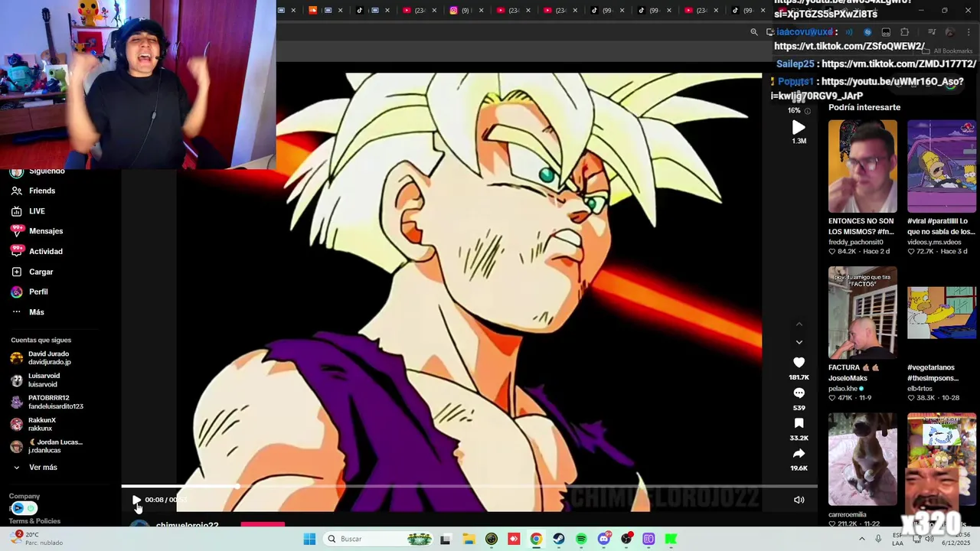Play the paused TikTok video
Viewport: 980px width, 551px height.
tap(136, 500)
